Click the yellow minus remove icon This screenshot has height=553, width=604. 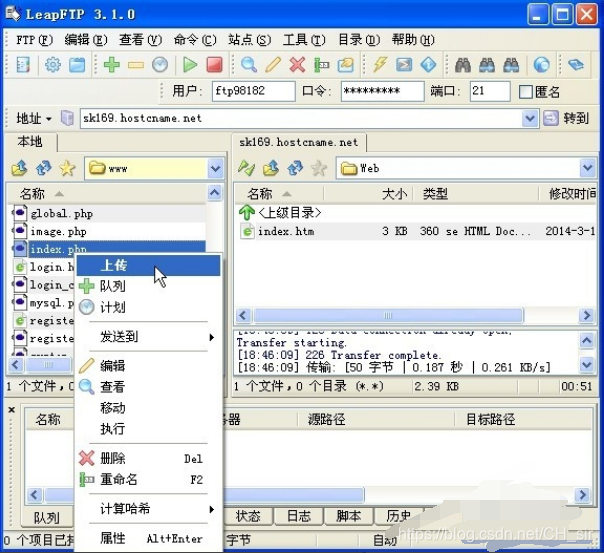[x=136, y=65]
